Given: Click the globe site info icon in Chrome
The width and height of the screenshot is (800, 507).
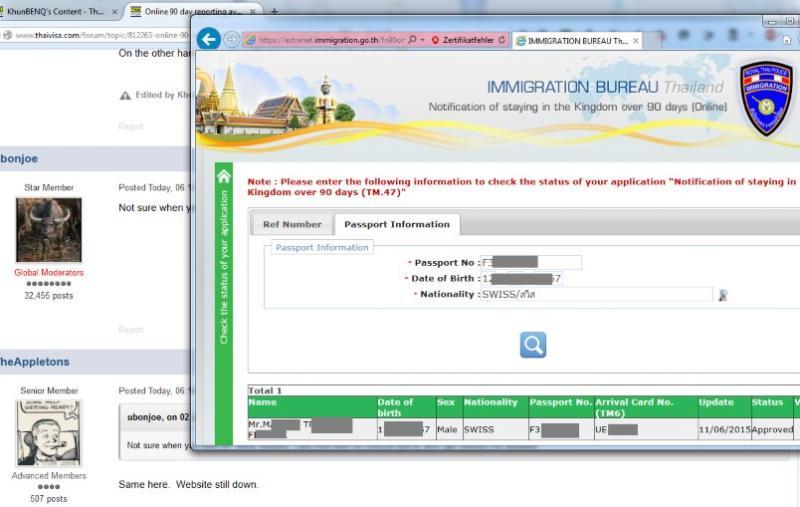Looking at the screenshot, I should pyautogui.click(x=7, y=35).
